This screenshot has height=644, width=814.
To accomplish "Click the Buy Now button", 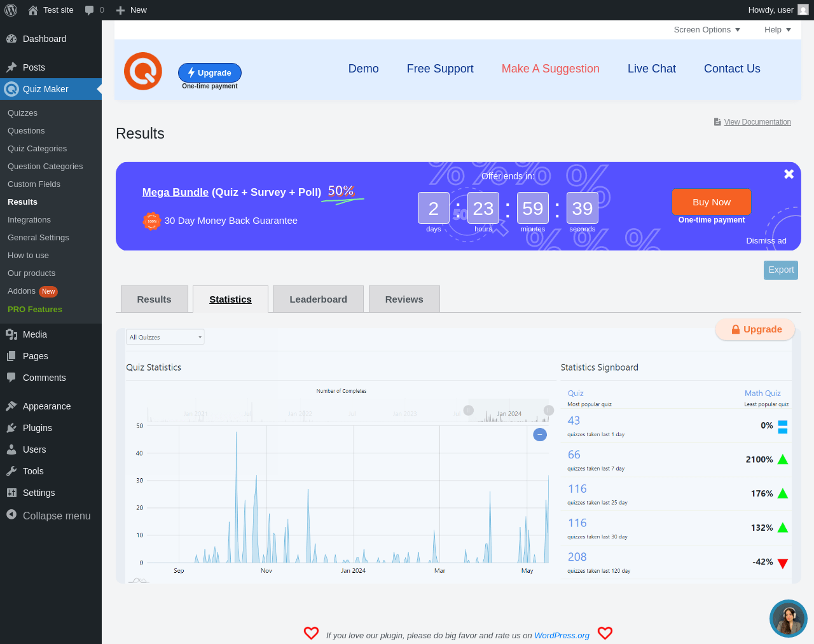I will (712, 202).
